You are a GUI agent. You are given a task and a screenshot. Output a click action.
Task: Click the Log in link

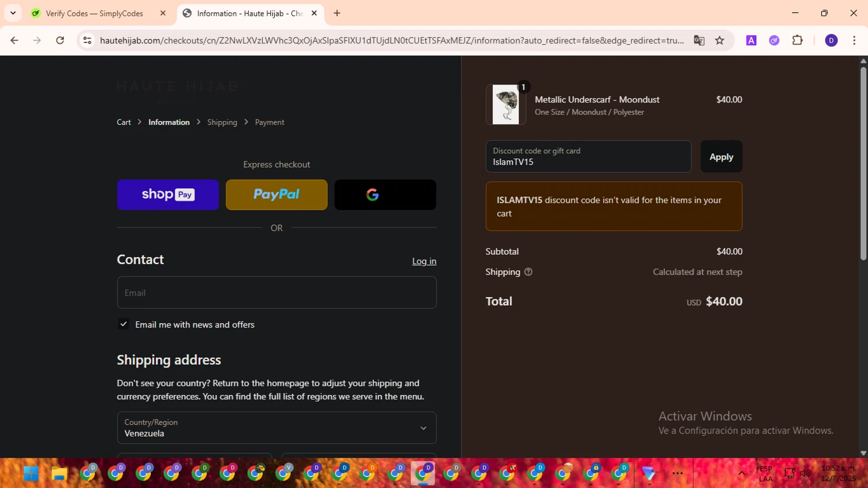[x=424, y=261]
